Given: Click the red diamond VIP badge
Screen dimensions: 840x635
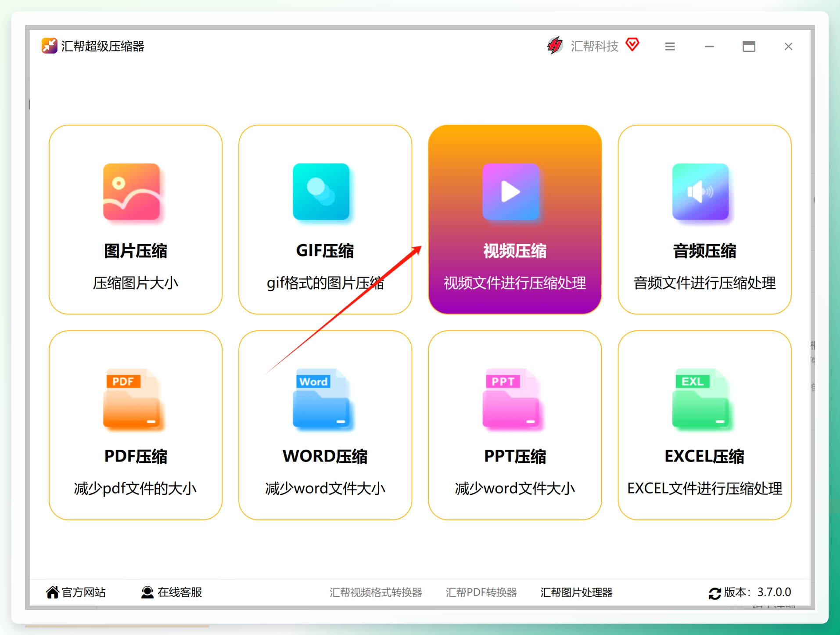Looking at the screenshot, I should (x=632, y=44).
